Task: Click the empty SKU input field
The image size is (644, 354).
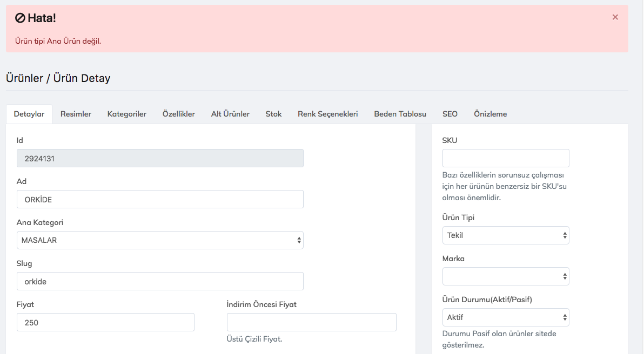Action: [x=505, y=158]
